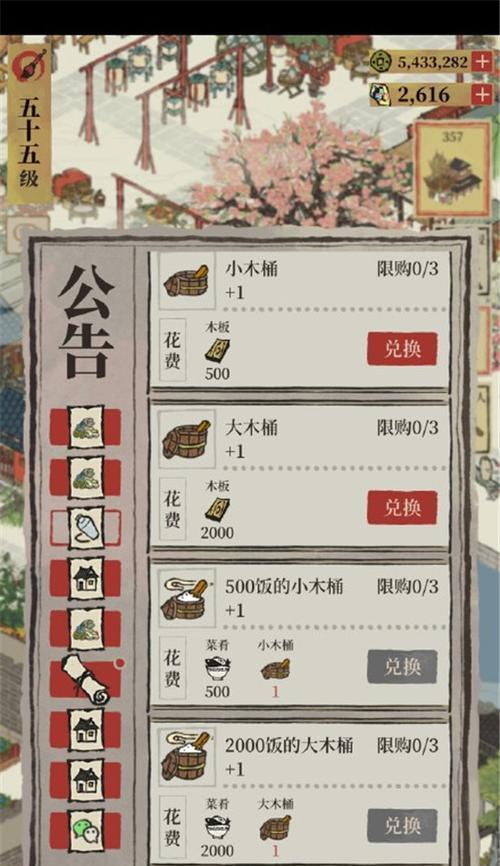
Task: Tap the 木板 500 cost icon
Action: point(218,350)
